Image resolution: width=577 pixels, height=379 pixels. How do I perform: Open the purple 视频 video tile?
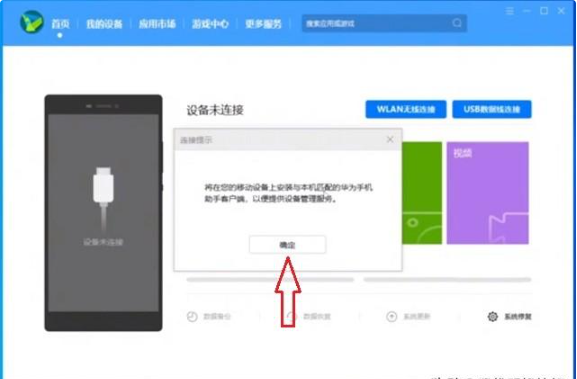pos(488,193)
